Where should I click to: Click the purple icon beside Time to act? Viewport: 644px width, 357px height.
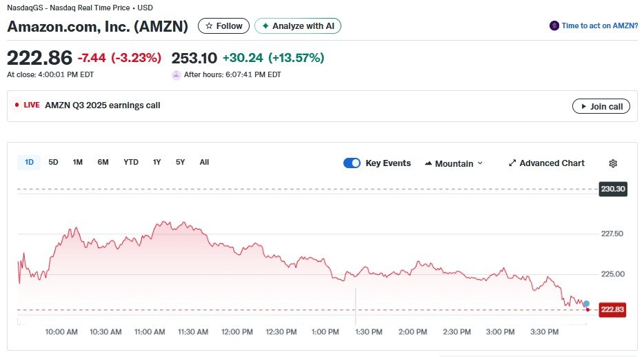pyautogui.click(x=554, y=25)
